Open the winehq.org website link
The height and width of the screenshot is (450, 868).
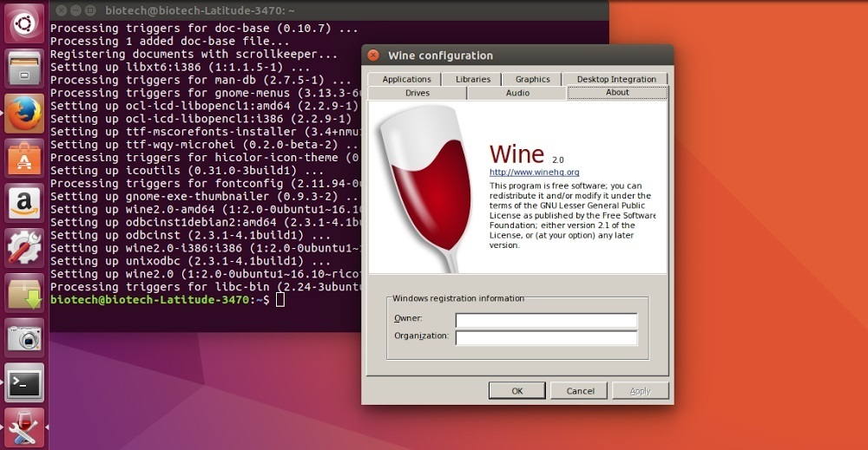click(x=534, y=173)
